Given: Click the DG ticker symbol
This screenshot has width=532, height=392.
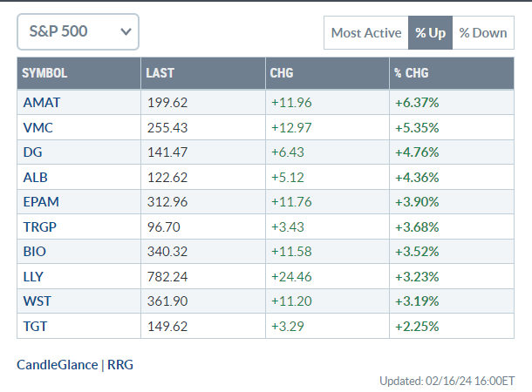Looking at the screenshot, I should click(x=32, y=152).
